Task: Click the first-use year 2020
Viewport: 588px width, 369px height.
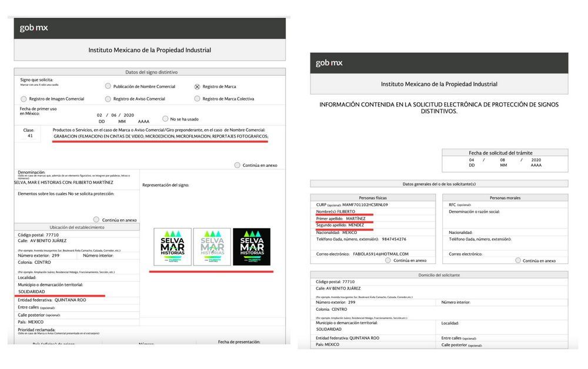Action: click(129, 115)
